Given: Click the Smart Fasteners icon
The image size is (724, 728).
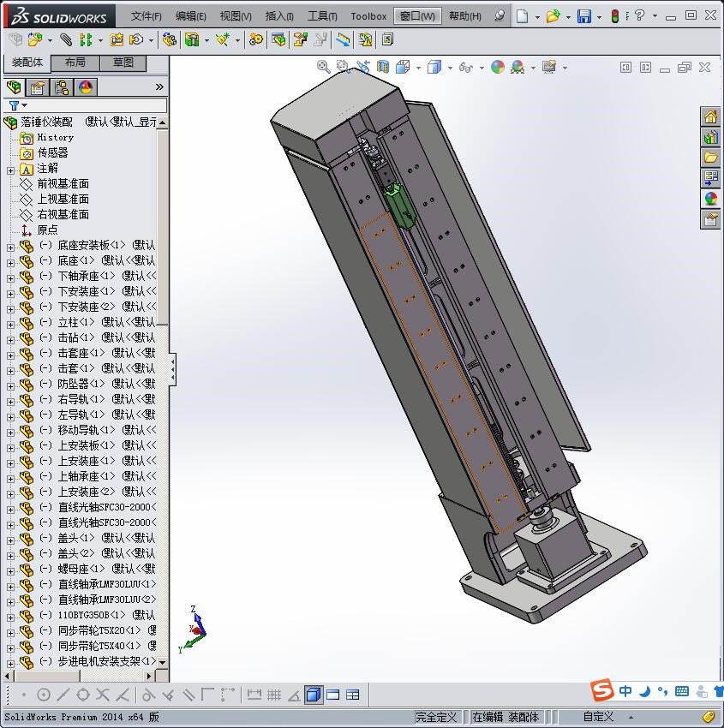Looking at the screenshot, I should [x=117, y=40].
